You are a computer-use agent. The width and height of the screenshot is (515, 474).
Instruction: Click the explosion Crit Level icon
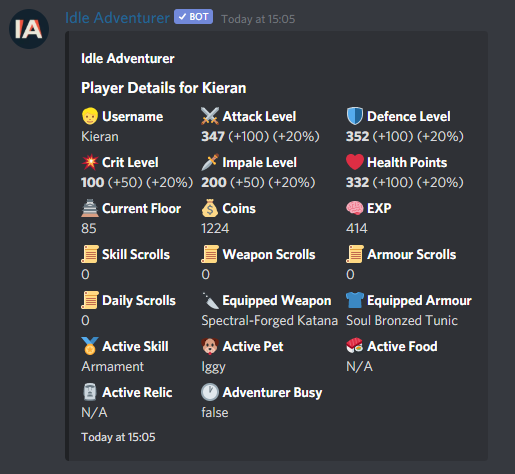pos(90,162)
